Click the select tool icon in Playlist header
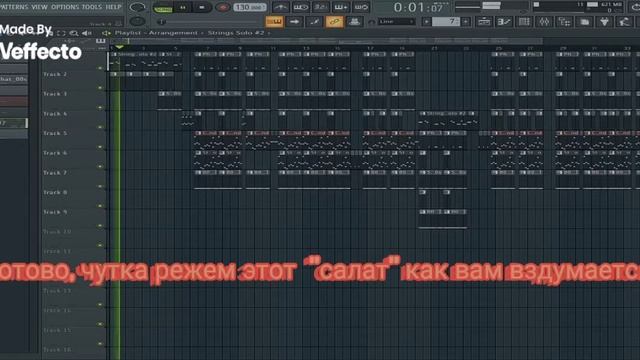Screen dimensions: 640x360 pyautogui.click(x=61, y=33)
